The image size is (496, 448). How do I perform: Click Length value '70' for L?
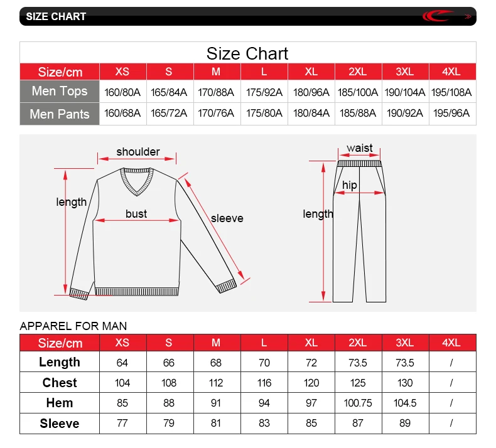pos(264,363)
